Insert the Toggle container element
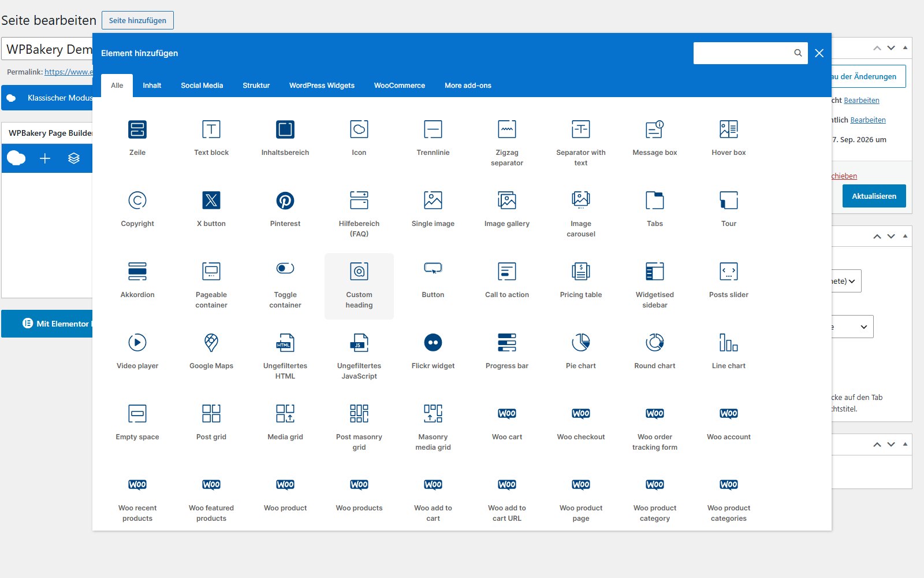The image size is (924, 578). (x=285, y=285)
